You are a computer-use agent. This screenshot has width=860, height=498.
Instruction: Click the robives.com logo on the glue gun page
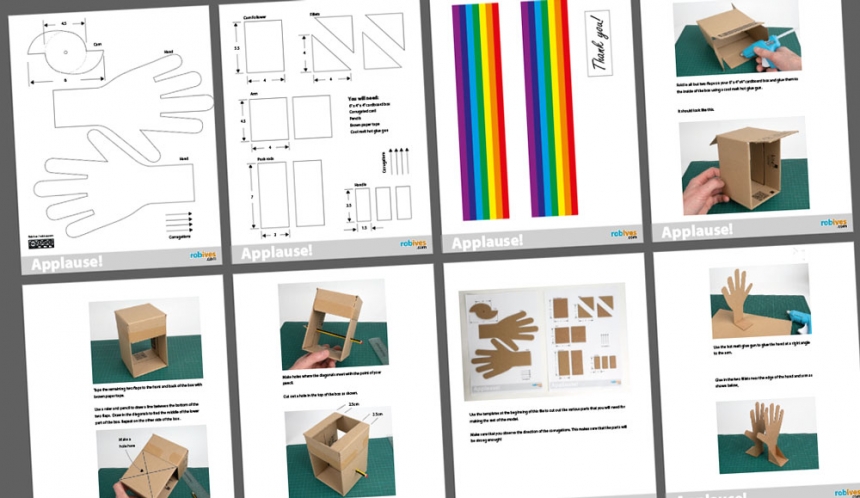tap(833, 223)
